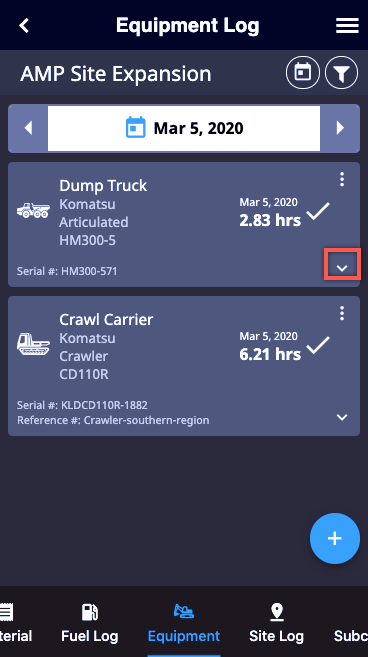Open the Dump Truck Komatsu card

pyautogui.click(x=184, y=225)
